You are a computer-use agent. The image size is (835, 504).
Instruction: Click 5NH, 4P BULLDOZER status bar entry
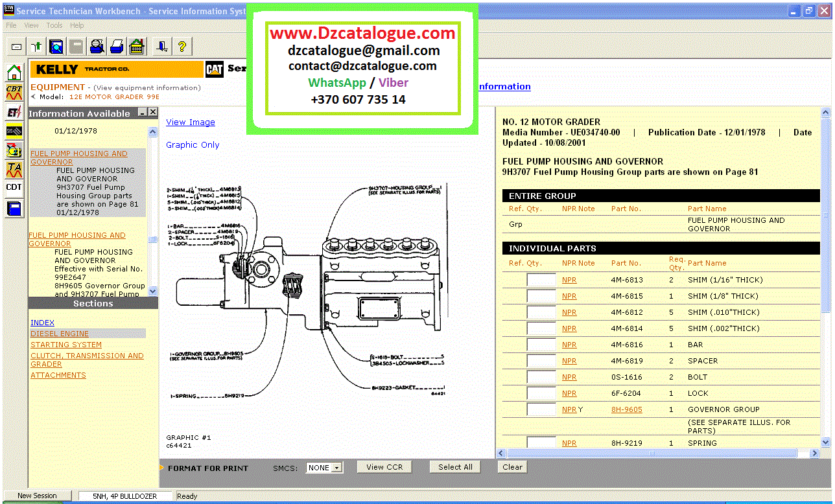pyautogui.click(x=126, y=496)
